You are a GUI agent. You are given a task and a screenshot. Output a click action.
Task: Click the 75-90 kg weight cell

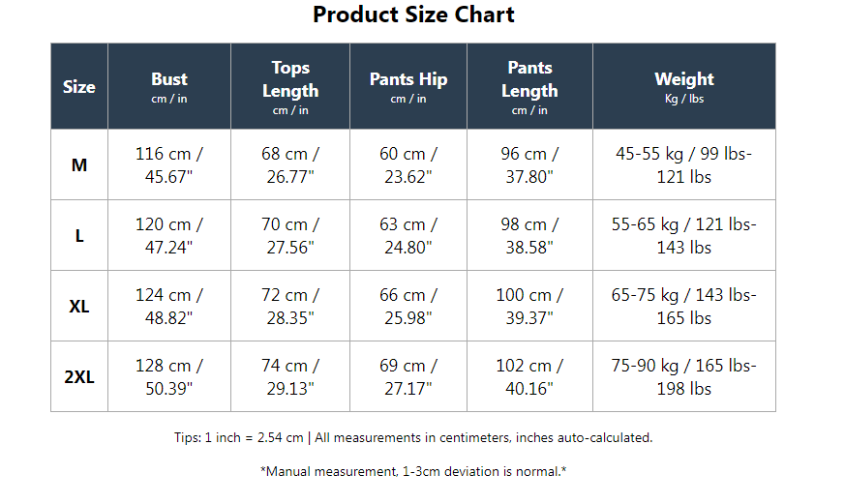[x=684, y=376]
